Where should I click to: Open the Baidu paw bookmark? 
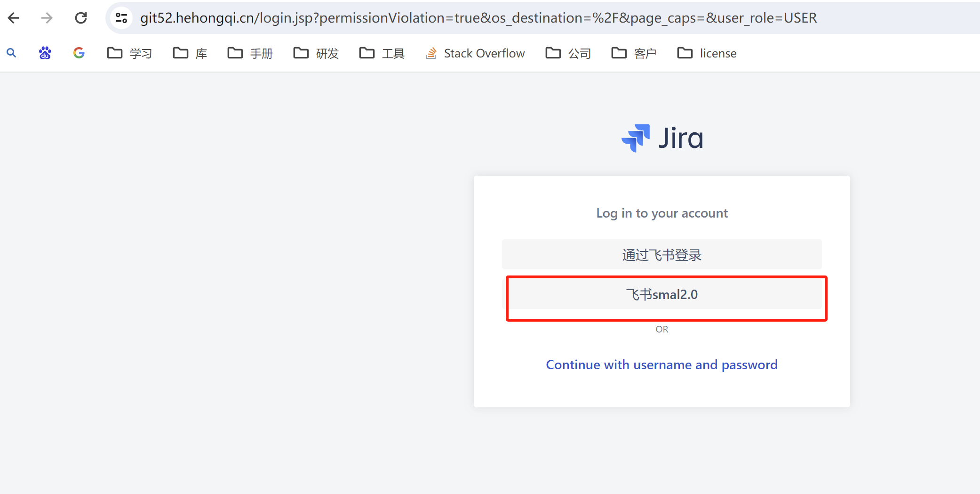[x=45, y=53]
